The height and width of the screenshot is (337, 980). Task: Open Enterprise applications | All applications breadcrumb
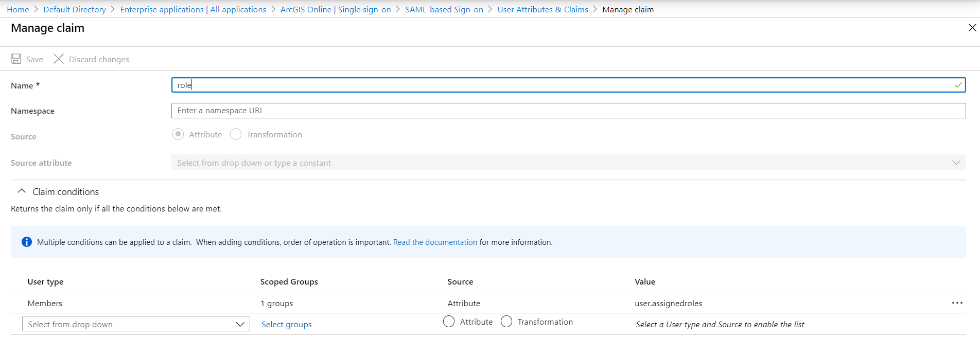pyautogui.click(x=193, y=9)
